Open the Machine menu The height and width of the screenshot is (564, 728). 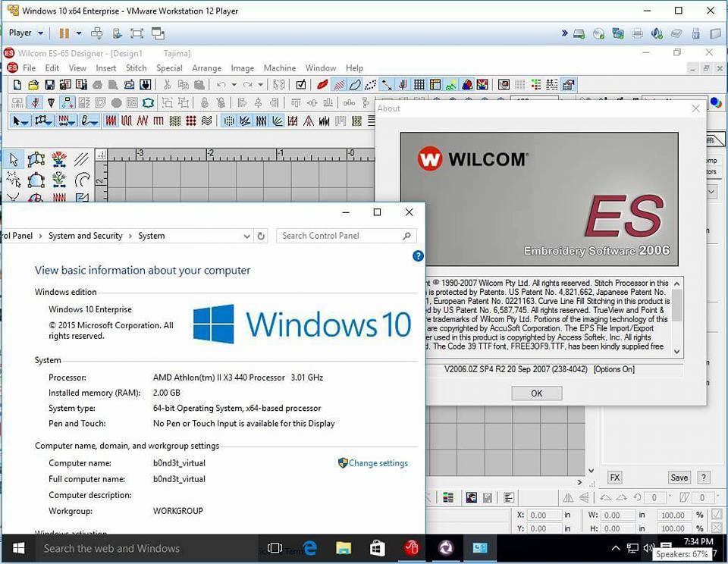click(280, 67)
